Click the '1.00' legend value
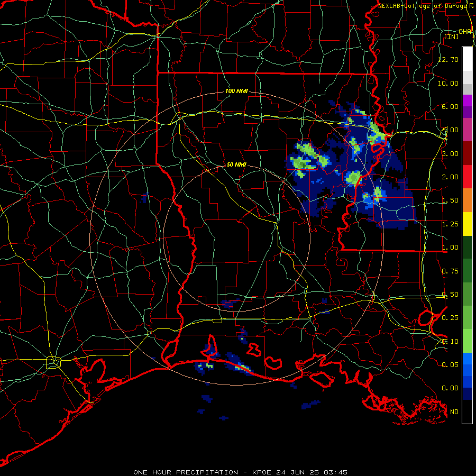476x476 pixels. pyautogui.click(x=450, y=248)
